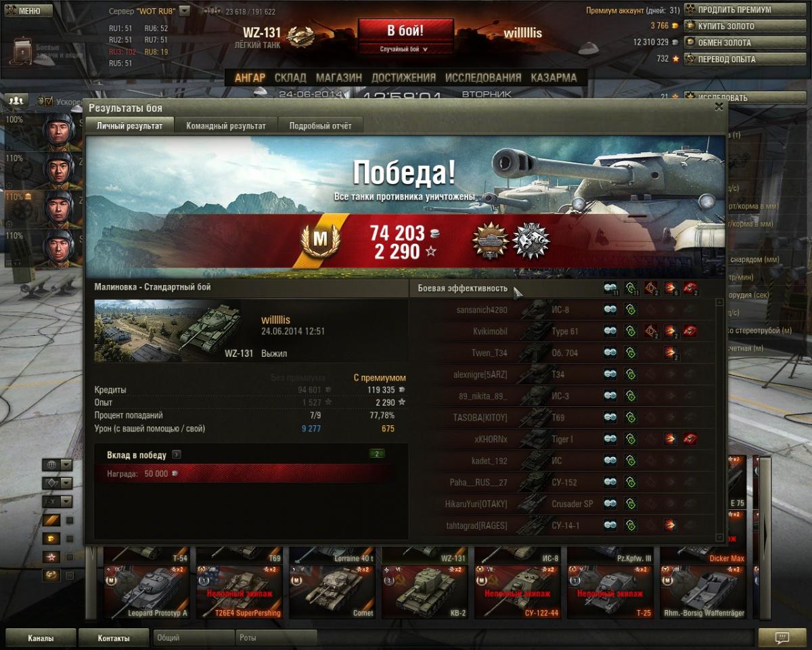This screenshot has width=812, height=650.
Task: Open the nation globe filter dropdown
Action: click(58, 464)
